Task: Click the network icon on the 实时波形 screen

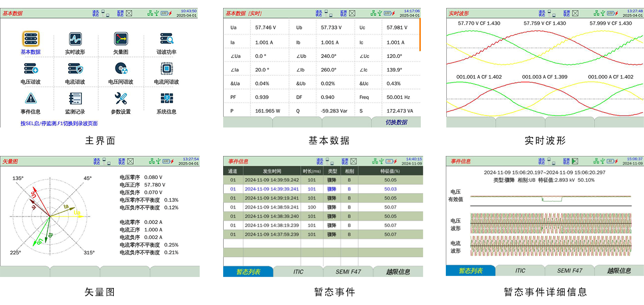Action: pos(596,13)
